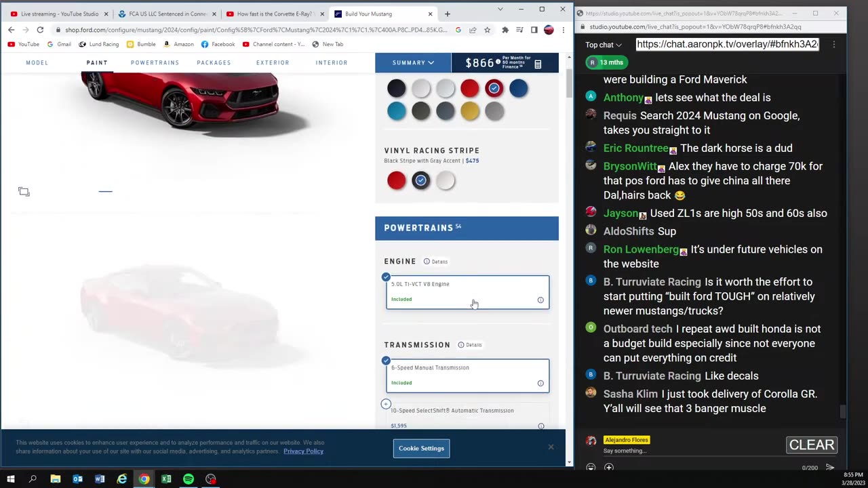Send the chat message arrow
The width and height of the screenshot is (868, 488).
[830, 468]
